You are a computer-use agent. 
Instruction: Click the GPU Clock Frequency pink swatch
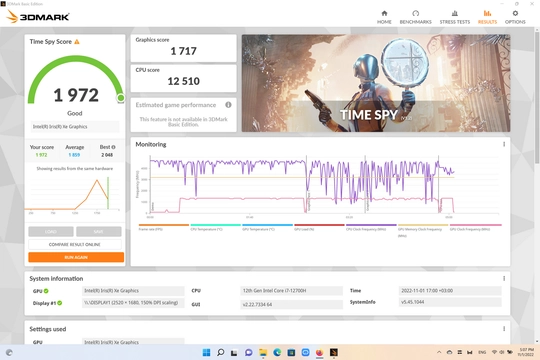click(x=476, y=225)
